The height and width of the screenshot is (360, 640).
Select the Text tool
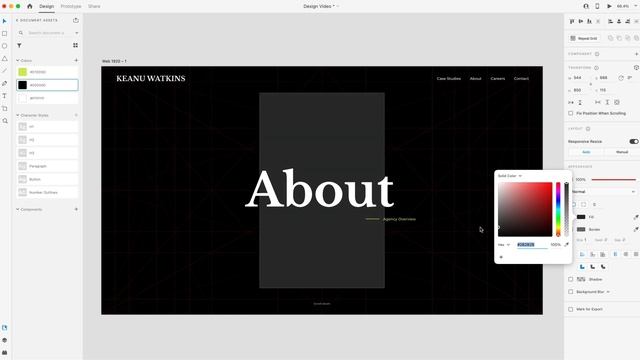(5, 96)
